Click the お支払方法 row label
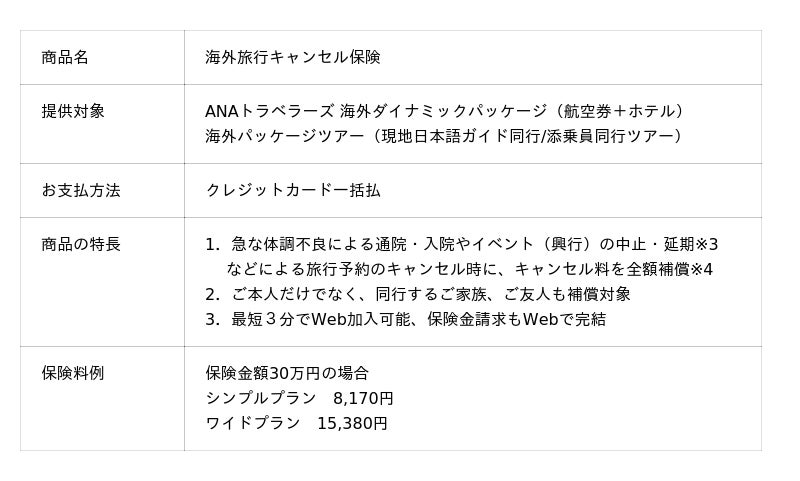800x481 pixels. point(81,190)
